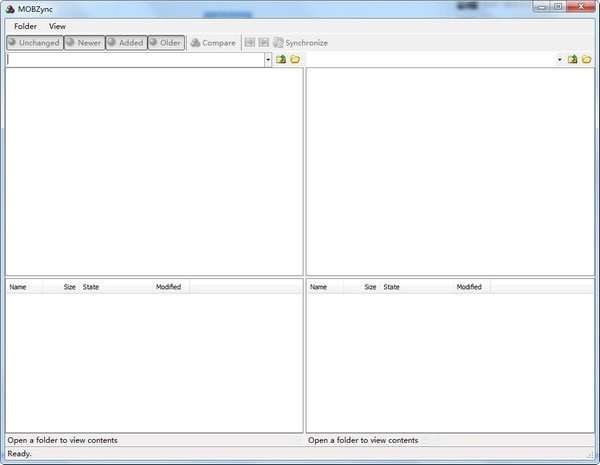
Task: Sort left file list by Size
Action: point(60,287)
